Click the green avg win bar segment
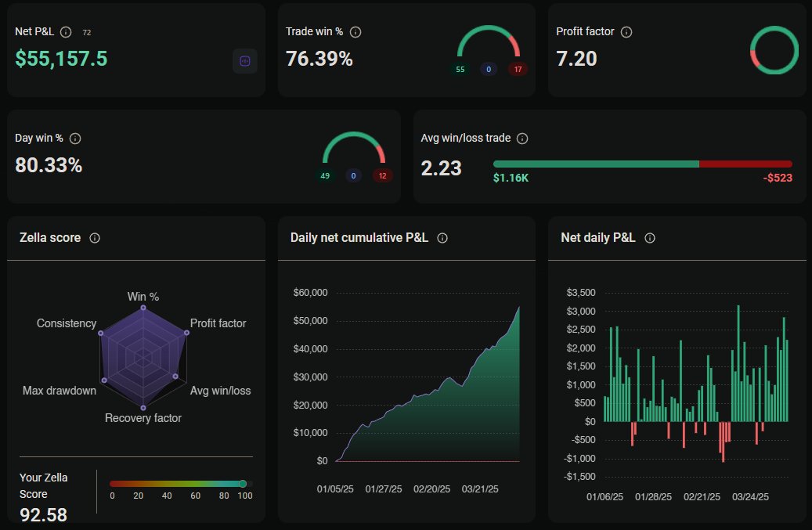This screenshot has width=812, height=530. coord(596,164)
